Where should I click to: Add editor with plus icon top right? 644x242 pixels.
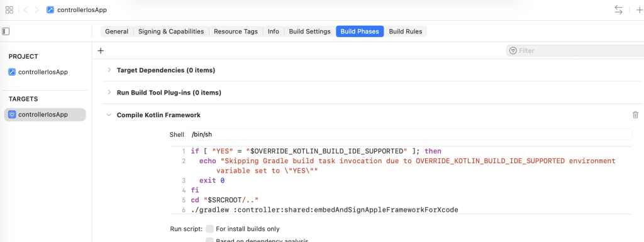tap(639, 10)
